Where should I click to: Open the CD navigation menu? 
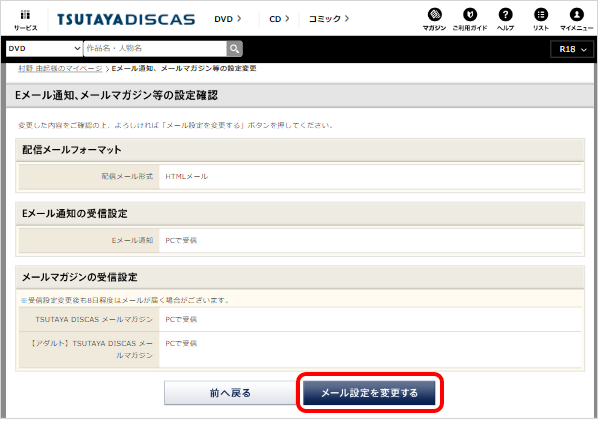pyautogui.click(x=279, y=19)
